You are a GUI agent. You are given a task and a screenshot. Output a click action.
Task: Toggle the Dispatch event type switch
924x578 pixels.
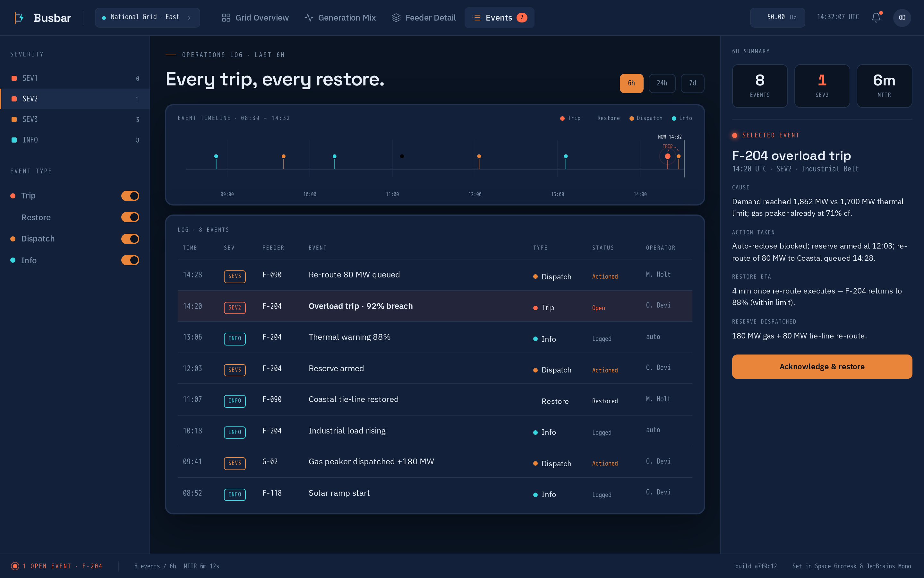pyautogui.click(x=130, y=239)
